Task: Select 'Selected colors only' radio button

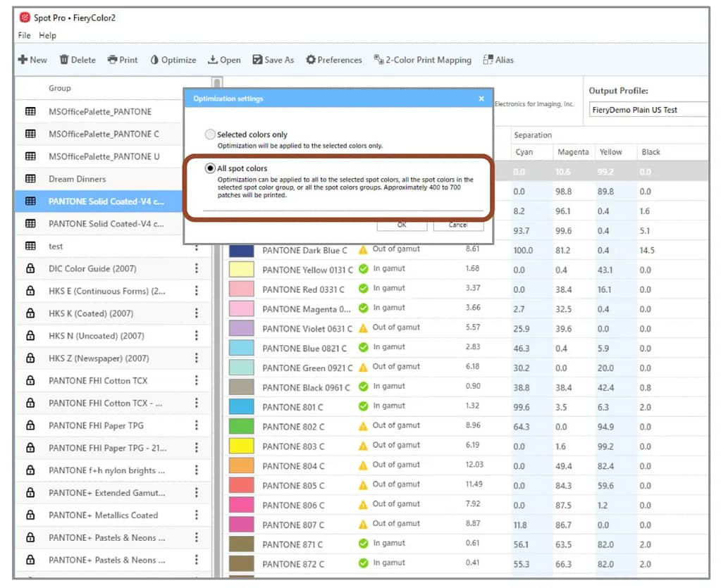Action: pos(210,134)
